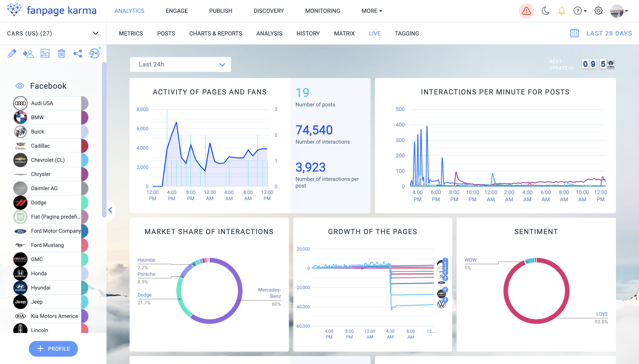
Task: Click the add user import icon
Action: (x=28, y=53)
